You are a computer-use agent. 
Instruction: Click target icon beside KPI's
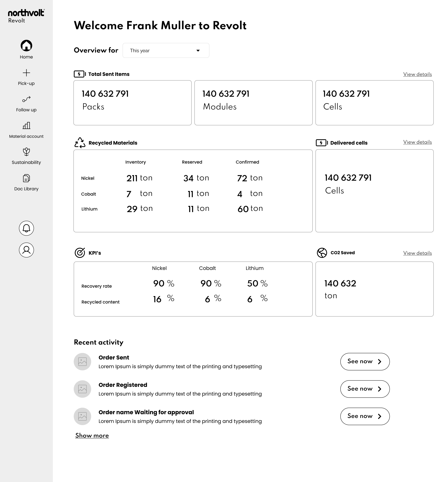point(80,253)
